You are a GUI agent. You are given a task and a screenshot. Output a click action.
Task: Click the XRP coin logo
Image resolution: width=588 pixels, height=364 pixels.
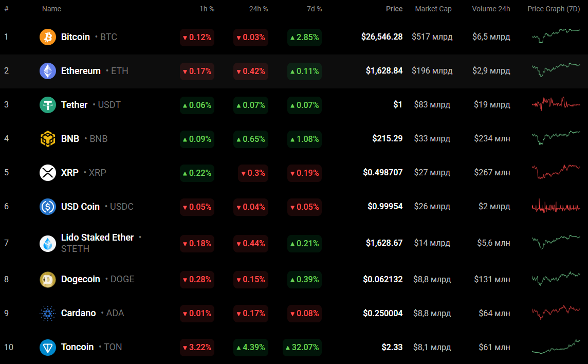(48, 173)
